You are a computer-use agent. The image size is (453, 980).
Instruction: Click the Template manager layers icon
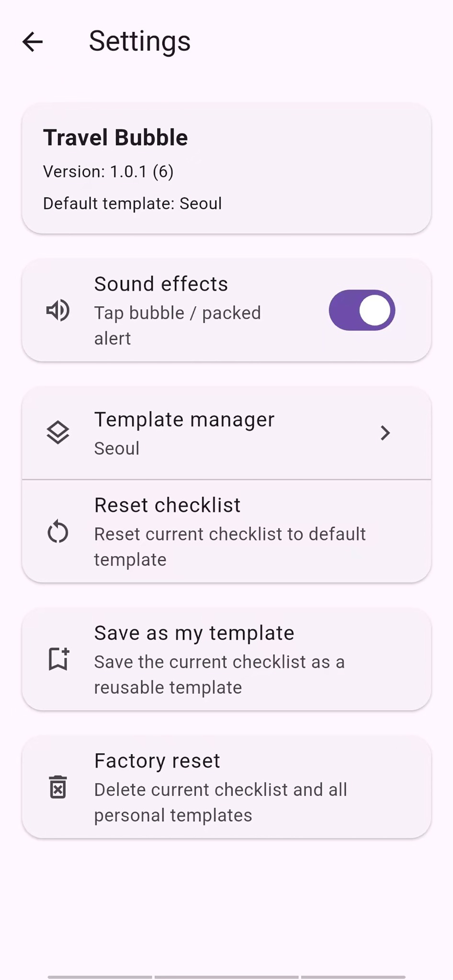tap(57, 432)
